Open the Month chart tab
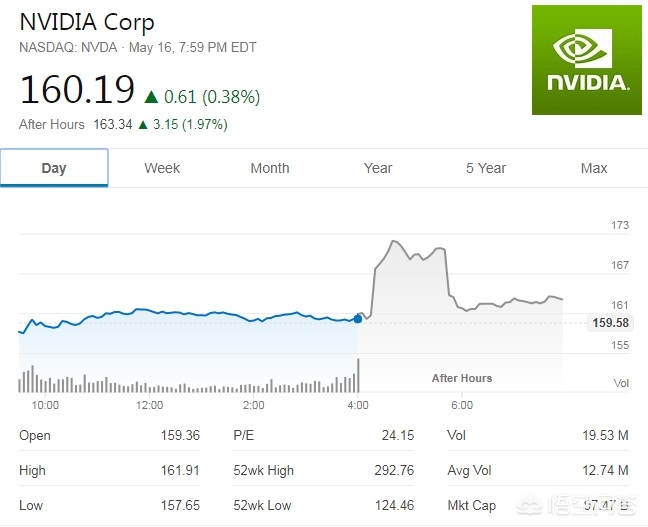The width and height of the screenshot is (648, 527). [270, 168]
